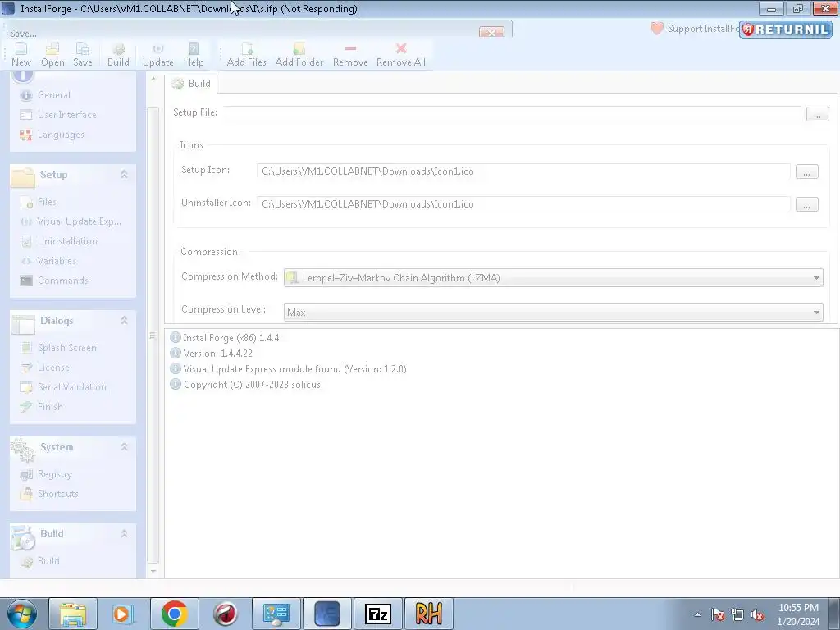Select Build item in sidebar Build group

click(41, 561)
